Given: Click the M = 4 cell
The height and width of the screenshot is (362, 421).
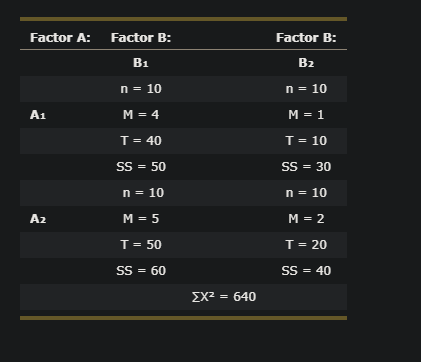Looking at the screenshot, I should tap(141, 115).
